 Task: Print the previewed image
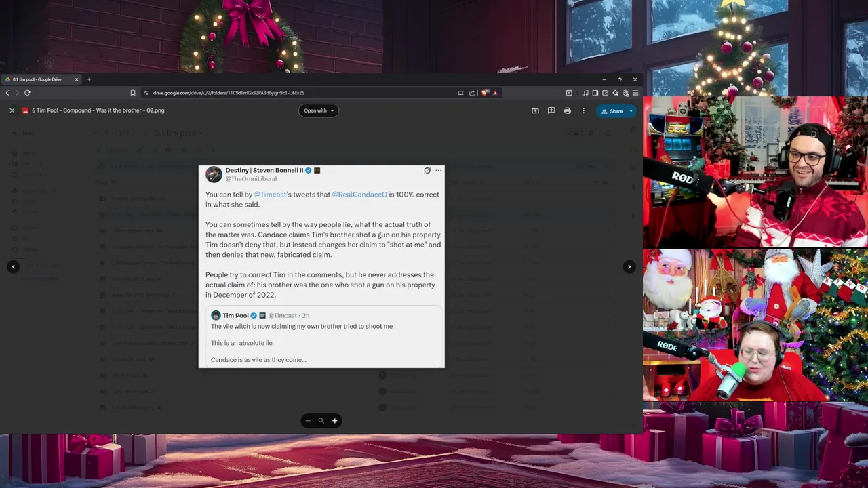click(568, 110)
